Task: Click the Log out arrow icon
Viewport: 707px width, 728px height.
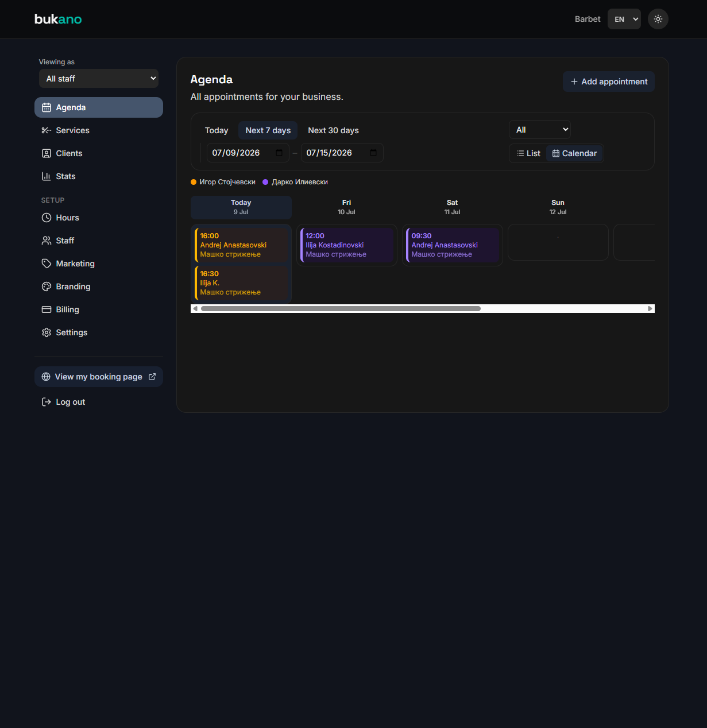Action: point(47,402)
